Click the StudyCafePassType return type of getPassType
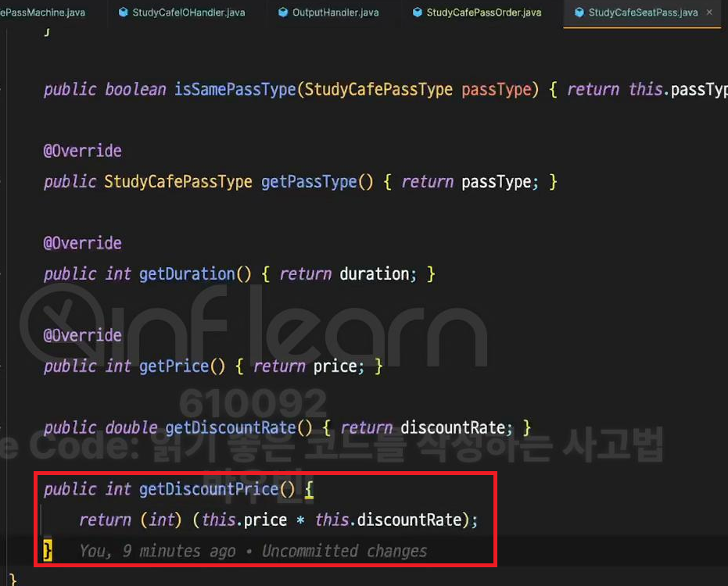728x586 pixels. [x=178, y=181]
